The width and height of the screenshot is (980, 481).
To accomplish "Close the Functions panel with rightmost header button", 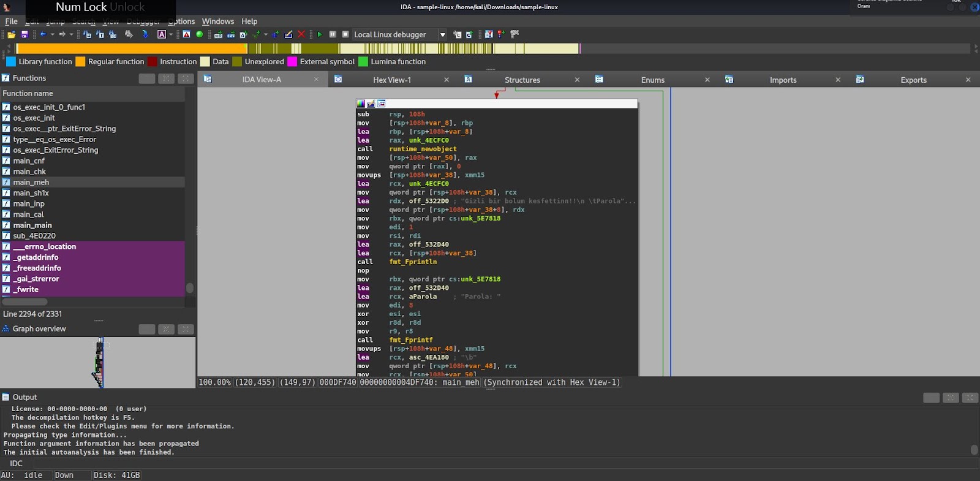I will click(186, 78).
